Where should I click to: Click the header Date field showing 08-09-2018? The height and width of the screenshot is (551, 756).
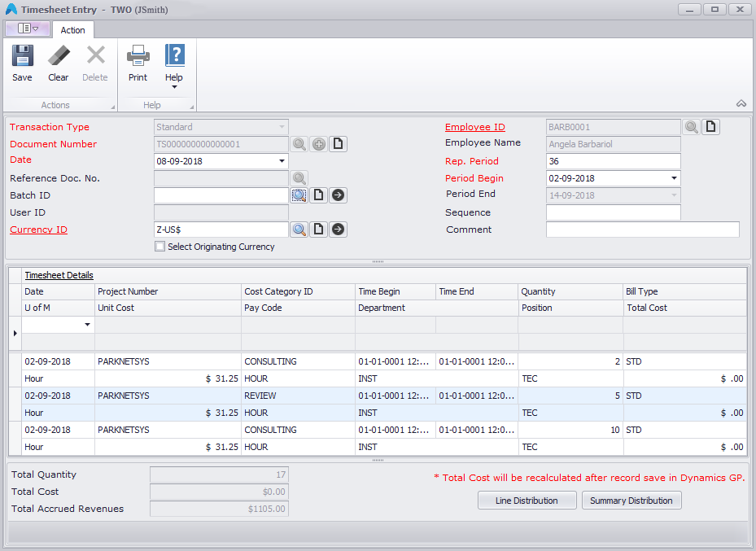coord(221,161)
